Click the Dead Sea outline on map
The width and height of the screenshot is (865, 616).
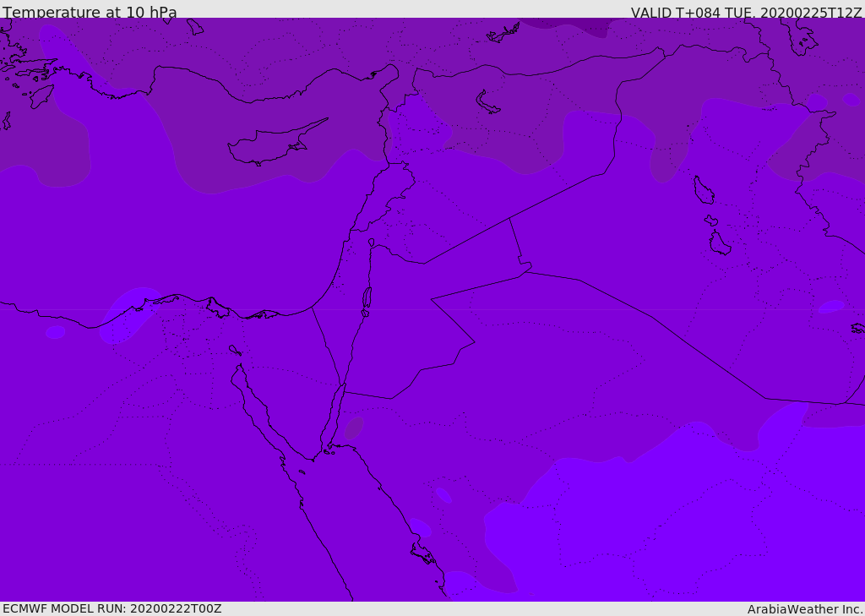(367, 298)
